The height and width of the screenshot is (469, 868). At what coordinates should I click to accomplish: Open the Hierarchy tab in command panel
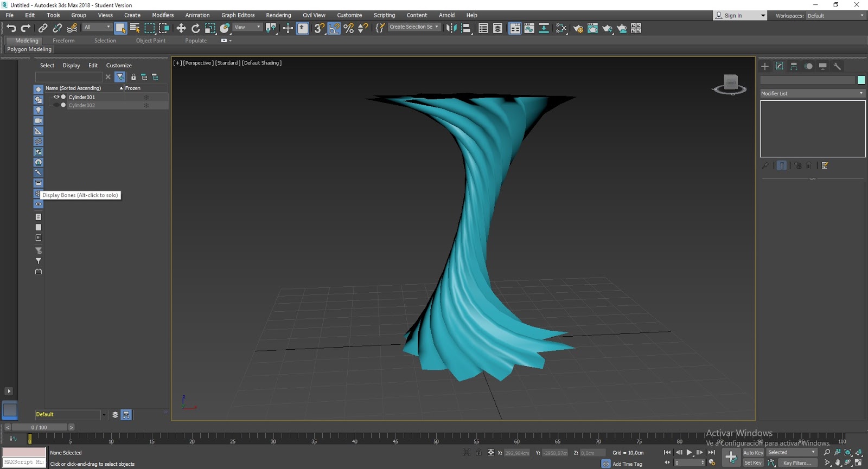tap(794, 66)
